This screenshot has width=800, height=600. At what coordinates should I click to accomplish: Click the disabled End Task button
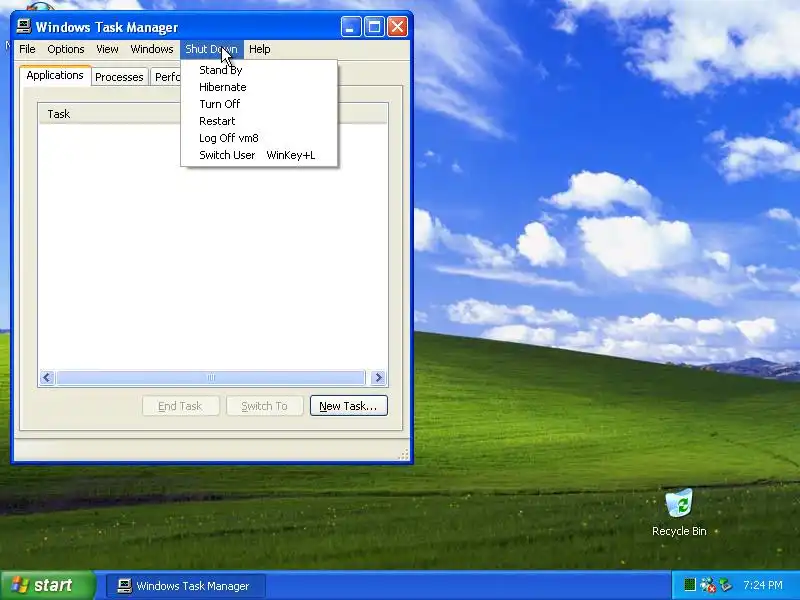(x=180, y=406)
